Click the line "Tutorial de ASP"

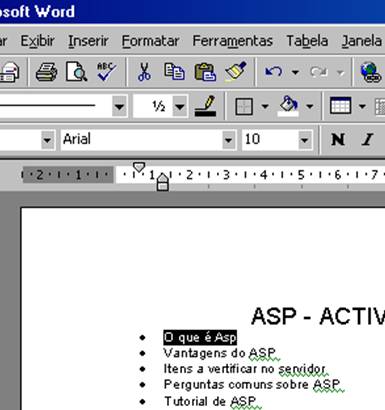tap(210, 401)
